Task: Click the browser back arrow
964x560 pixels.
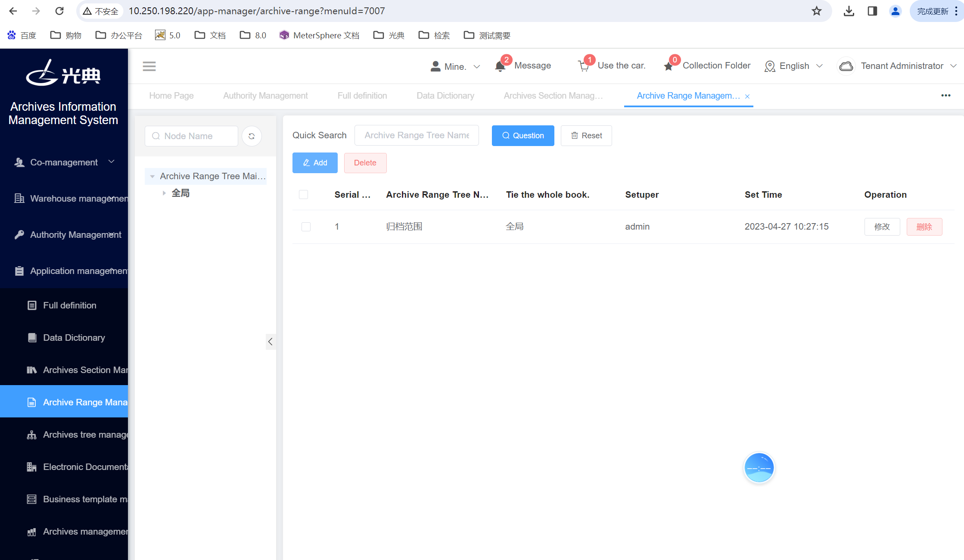Action: [13, 11]
